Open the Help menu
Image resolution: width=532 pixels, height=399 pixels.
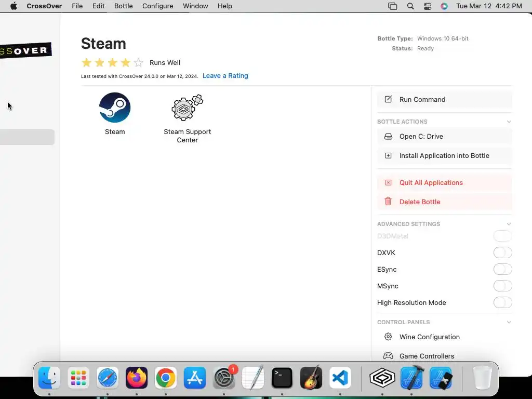point(224,6)
